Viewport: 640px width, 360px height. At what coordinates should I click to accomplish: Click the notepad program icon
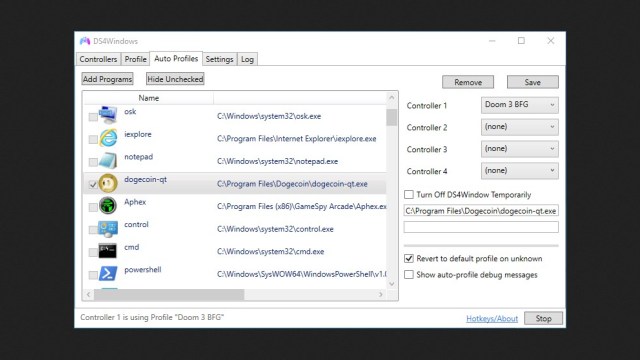pos(108,160)
